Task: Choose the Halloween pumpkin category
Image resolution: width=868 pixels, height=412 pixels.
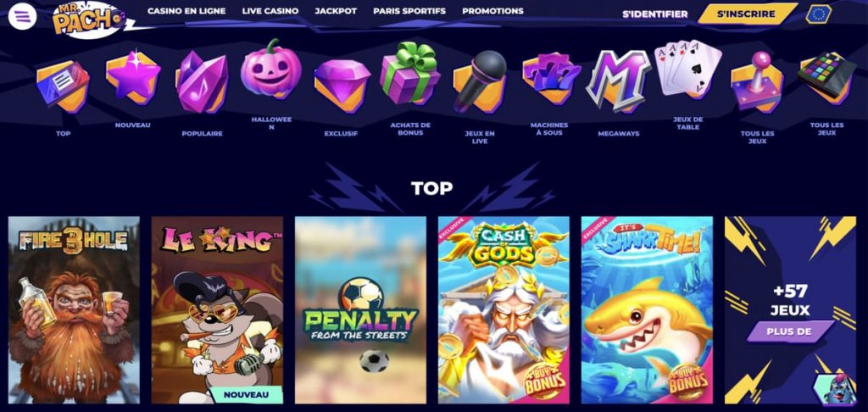Action: (271, 70)
